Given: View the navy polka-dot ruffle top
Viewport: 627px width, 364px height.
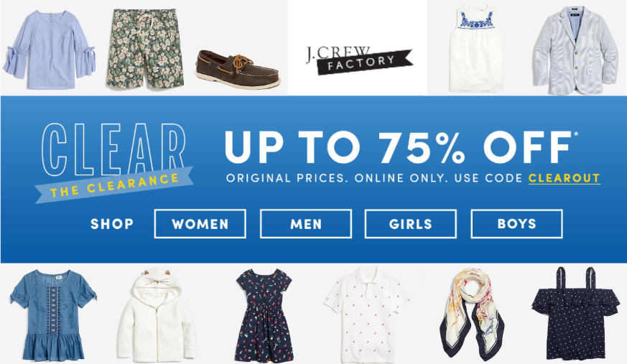Looking at the screenshot, I should (575, 313).
